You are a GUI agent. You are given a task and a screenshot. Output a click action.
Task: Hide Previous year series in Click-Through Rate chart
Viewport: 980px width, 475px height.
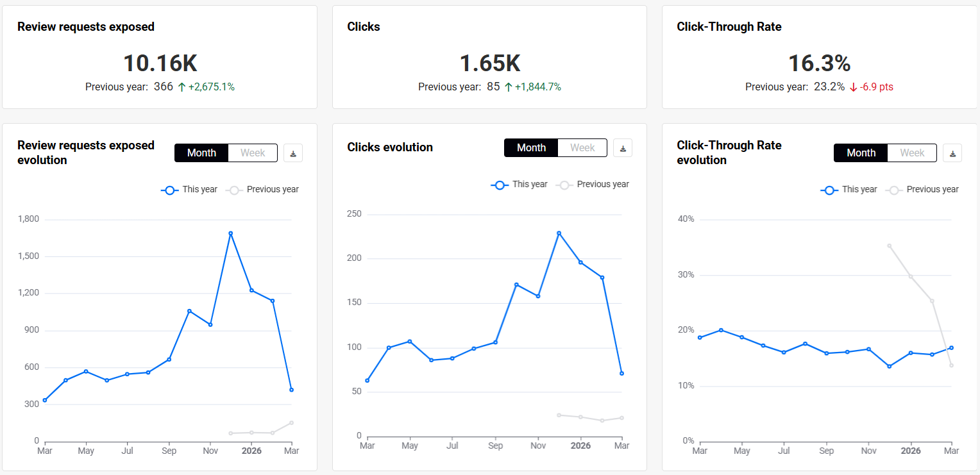(923, 190)
